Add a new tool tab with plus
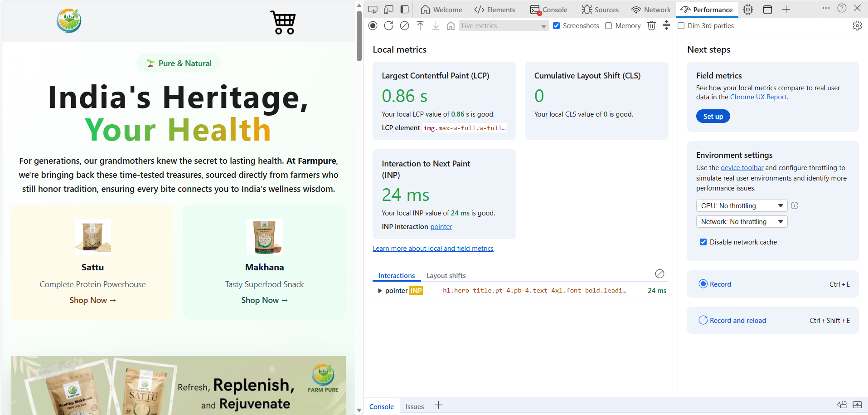 786,10
